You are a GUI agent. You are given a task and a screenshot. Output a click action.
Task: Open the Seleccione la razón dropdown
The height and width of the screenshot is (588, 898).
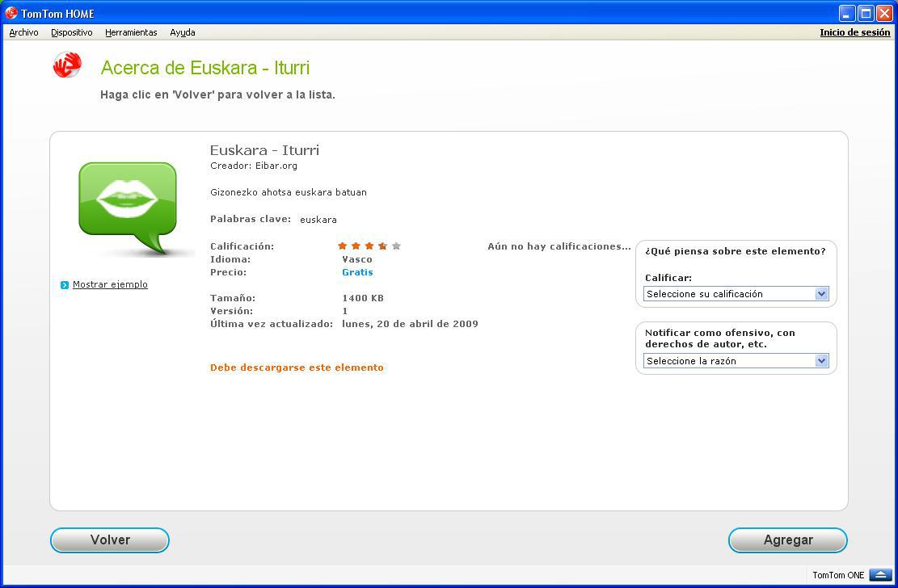coord(736,361)
